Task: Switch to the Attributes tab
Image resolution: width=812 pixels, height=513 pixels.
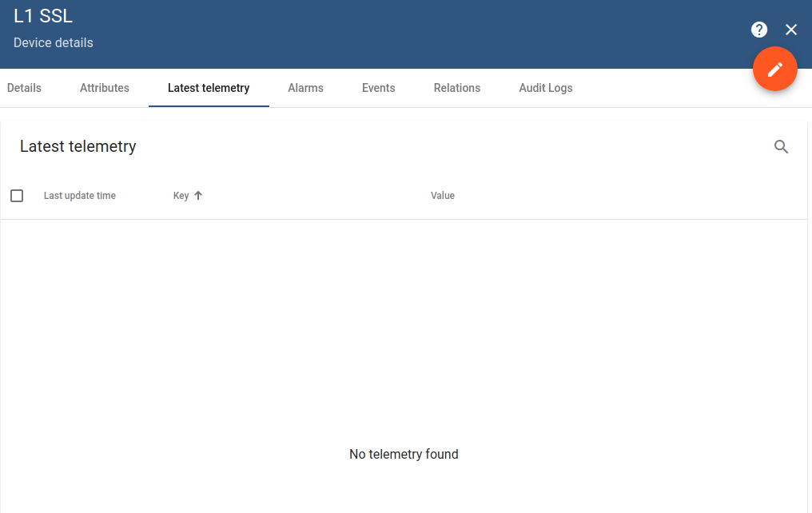Action: (105, 88)
